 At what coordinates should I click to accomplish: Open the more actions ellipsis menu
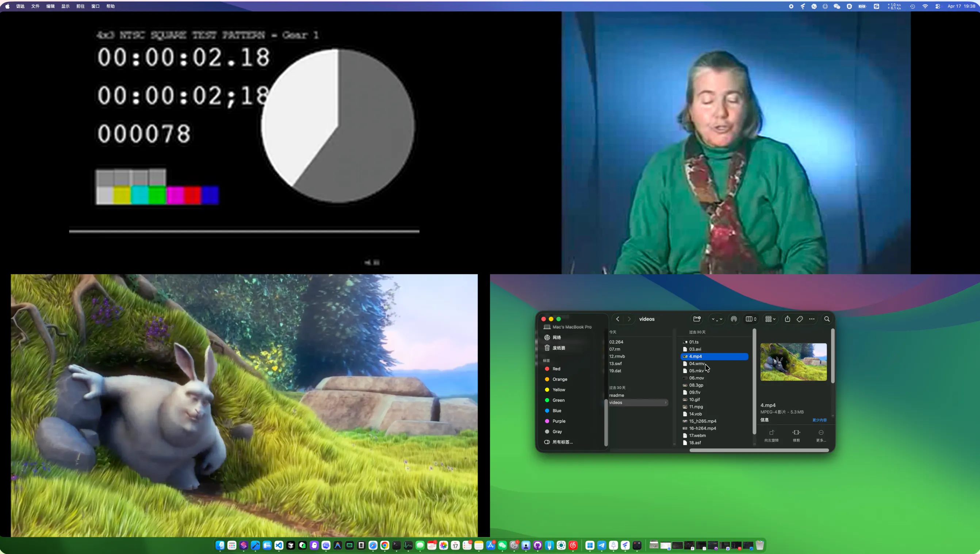[812, 319]
